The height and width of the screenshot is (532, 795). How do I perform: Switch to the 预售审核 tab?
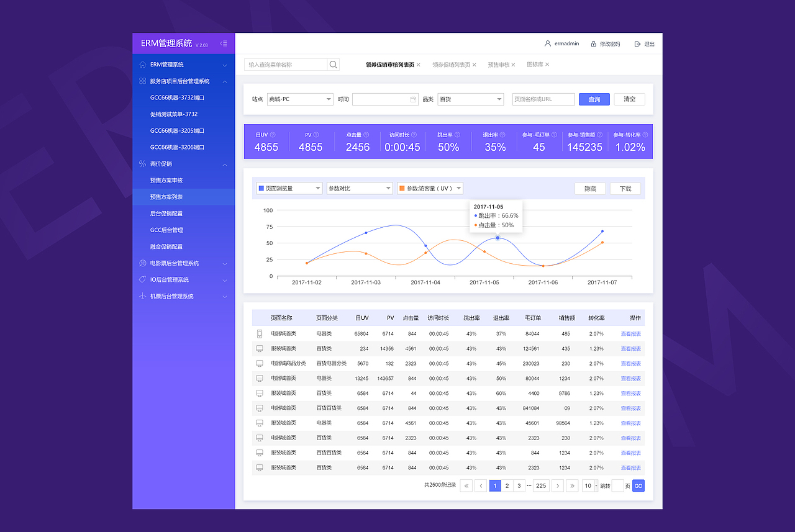point(498,65)
